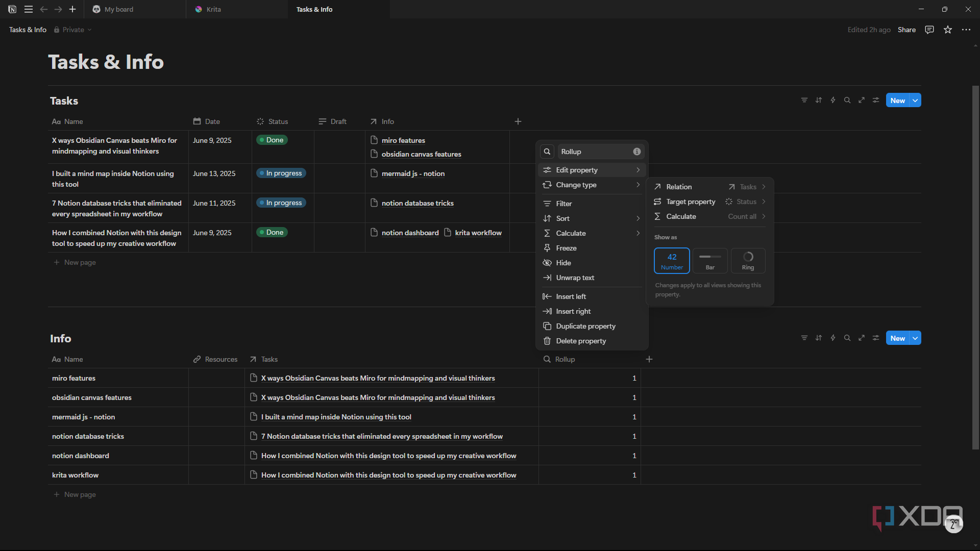Choose Hide from the property menu
This screenshot has height=551, width=980.
click(592, 263)
